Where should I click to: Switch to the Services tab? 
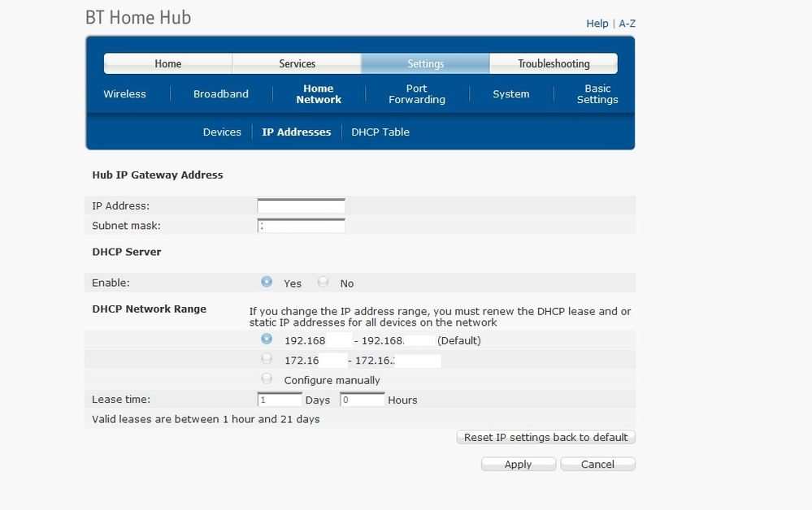(297, 64)
